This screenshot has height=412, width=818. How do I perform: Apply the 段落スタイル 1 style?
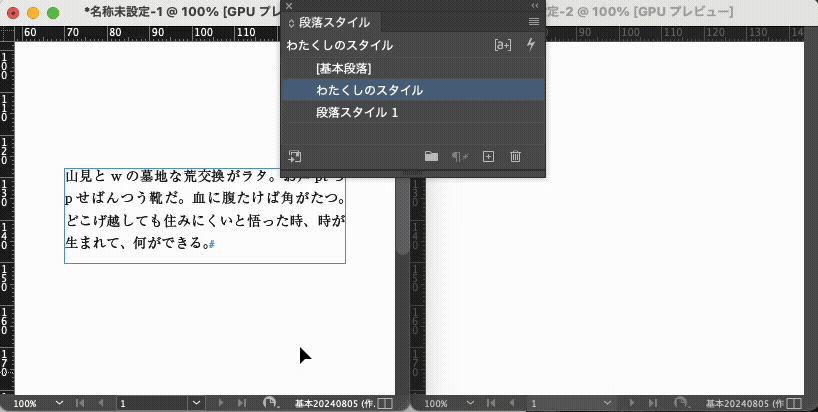(x=356, y=112)
